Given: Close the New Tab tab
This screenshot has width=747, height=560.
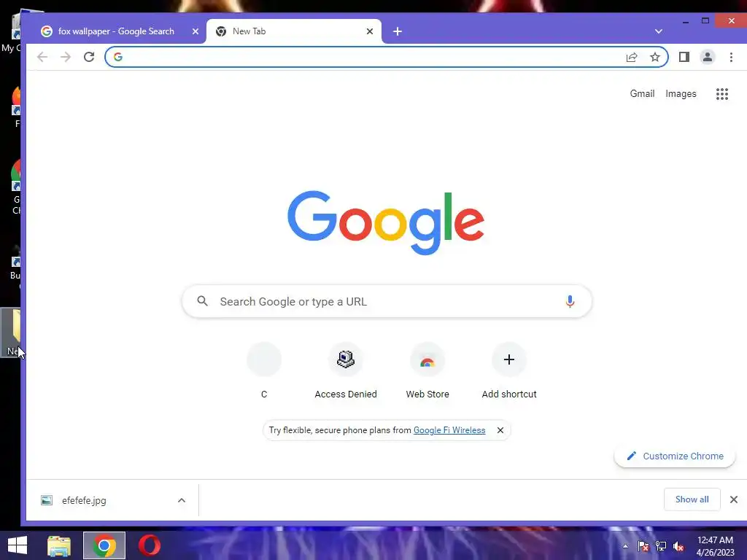Looking at the screenshot, I should 370,31.
